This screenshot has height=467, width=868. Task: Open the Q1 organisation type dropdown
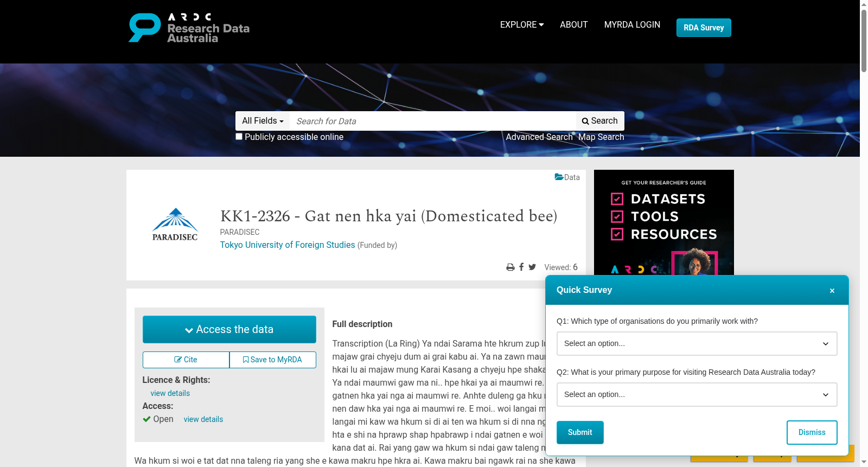click(x=697, y=343)
